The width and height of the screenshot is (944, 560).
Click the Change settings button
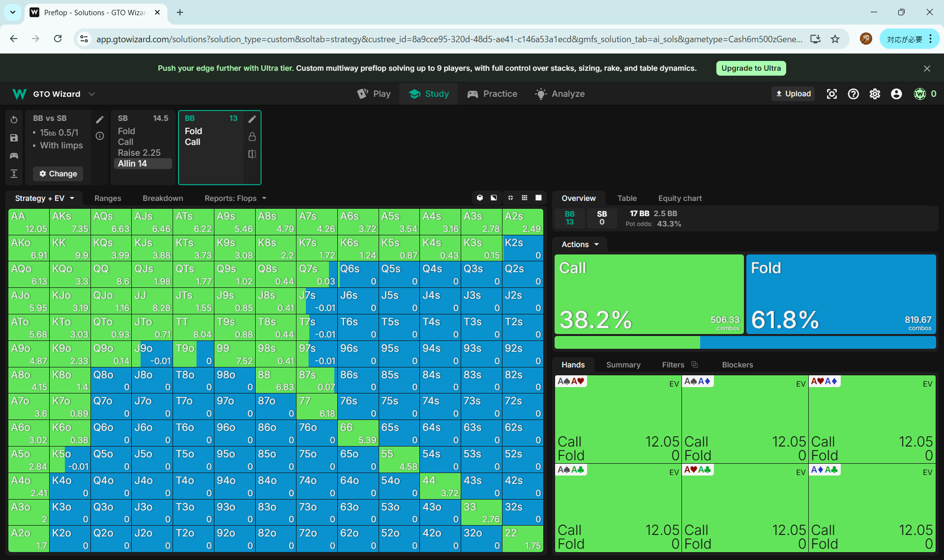pos(58,173)
